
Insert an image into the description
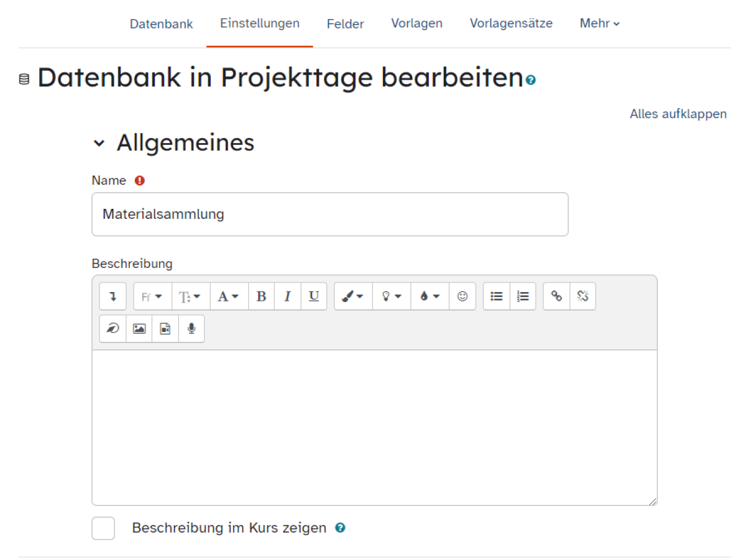tap(139, 328)
